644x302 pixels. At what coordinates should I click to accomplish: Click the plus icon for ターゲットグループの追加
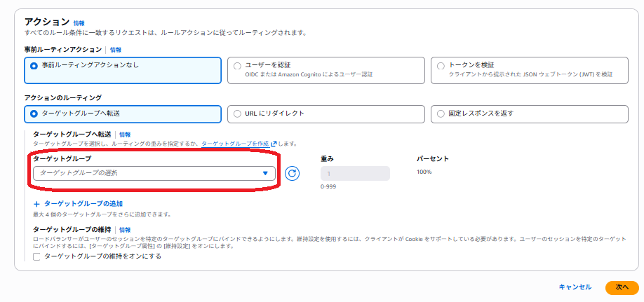click(37, 203)
